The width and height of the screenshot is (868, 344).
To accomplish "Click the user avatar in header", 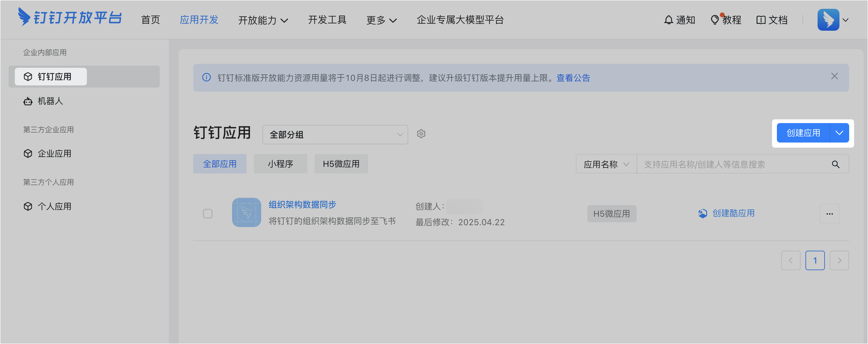I will click(828, 20).
